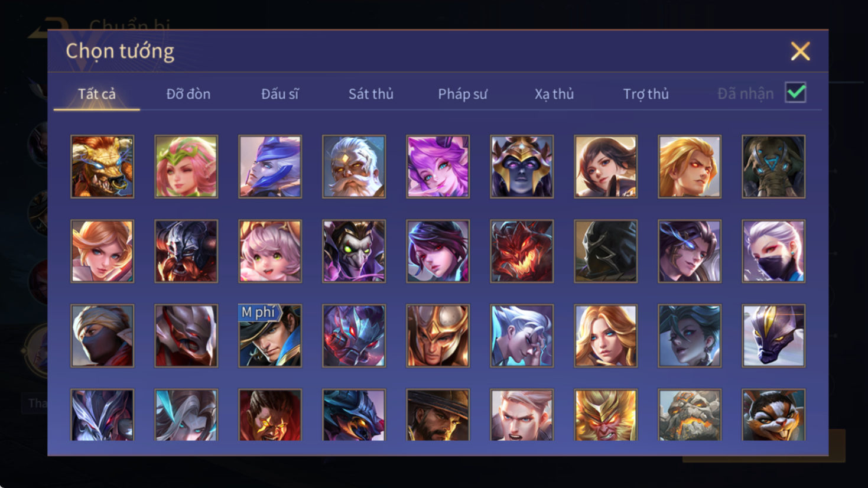Pick the raccoon hero portrait
This screenshot has height=488, width=868.
pyautogui.click(x=773, y=414)
